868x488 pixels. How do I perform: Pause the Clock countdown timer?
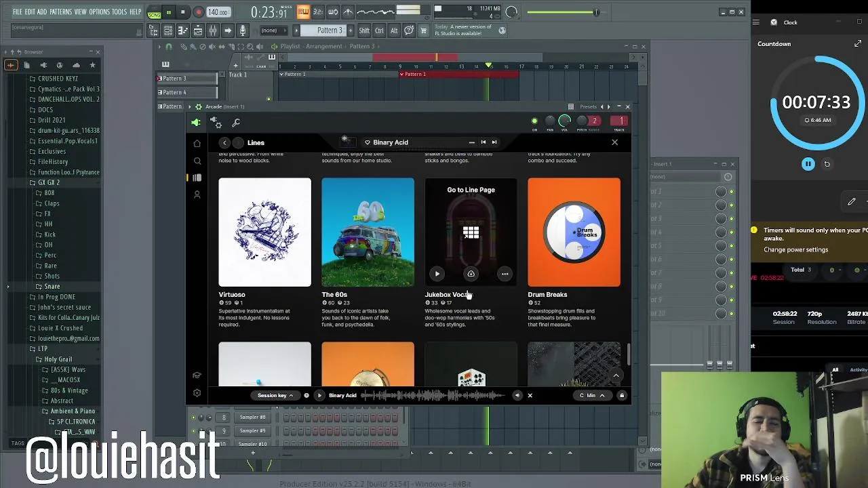pyautogui.click(x=808, y=164)
